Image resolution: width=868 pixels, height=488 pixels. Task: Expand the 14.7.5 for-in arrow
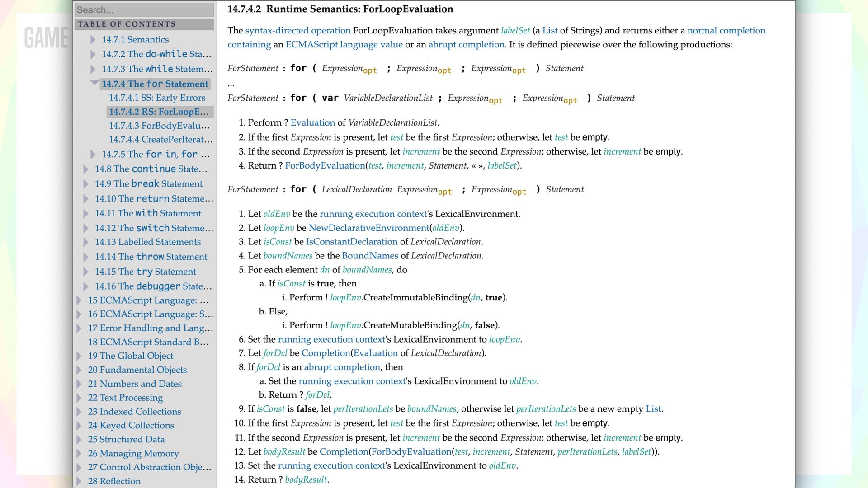tap(93, 155)
